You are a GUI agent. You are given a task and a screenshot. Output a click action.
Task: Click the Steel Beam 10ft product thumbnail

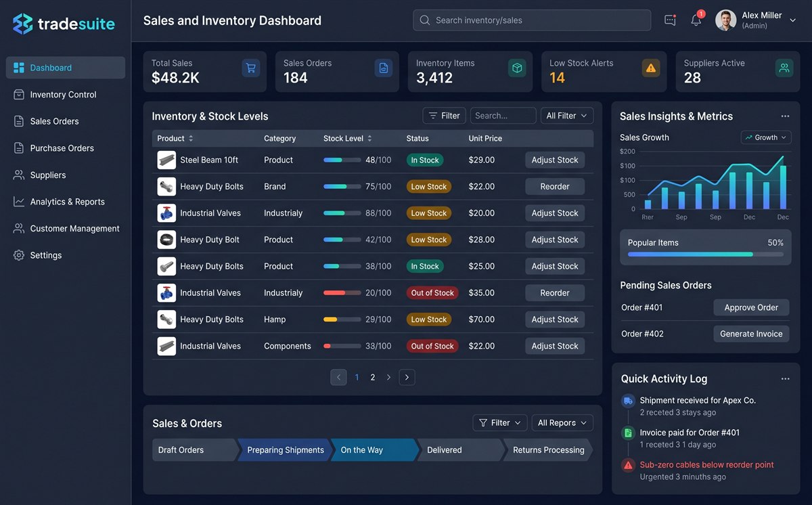point(166,160)
